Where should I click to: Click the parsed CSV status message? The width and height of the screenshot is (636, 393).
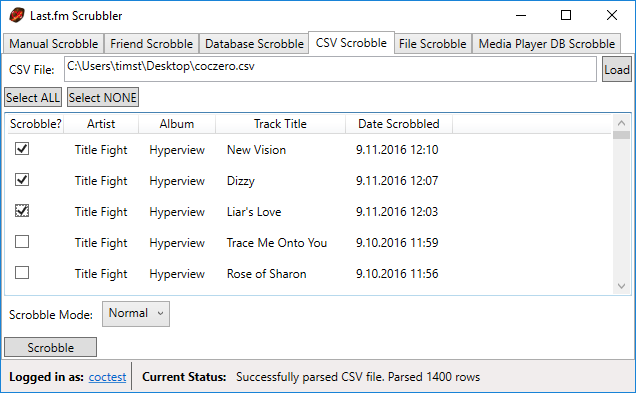[x=358, y=377]
